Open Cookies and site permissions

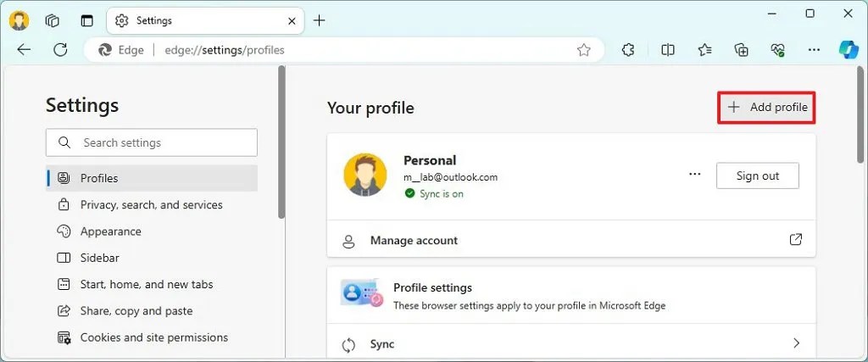point(152,337)
